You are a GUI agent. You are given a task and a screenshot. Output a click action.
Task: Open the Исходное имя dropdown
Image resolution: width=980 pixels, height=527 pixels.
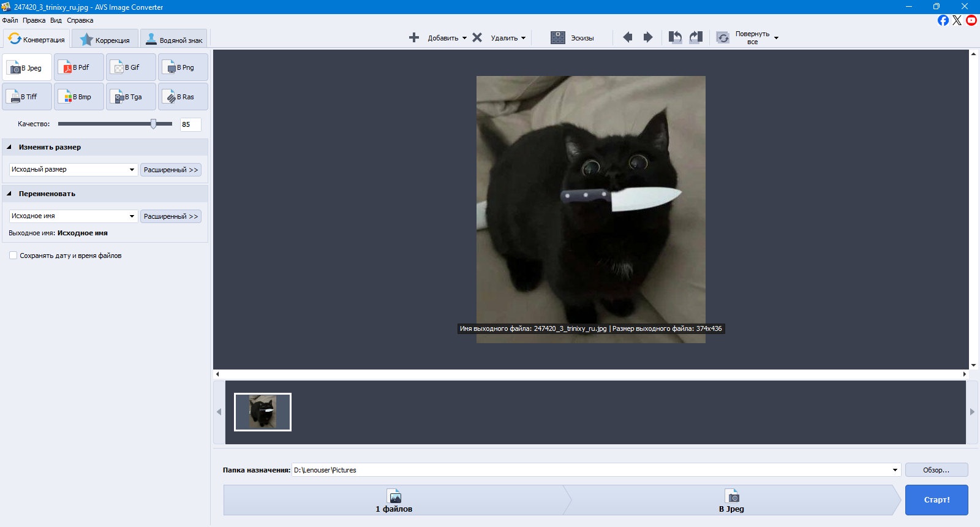click(73, 216)
